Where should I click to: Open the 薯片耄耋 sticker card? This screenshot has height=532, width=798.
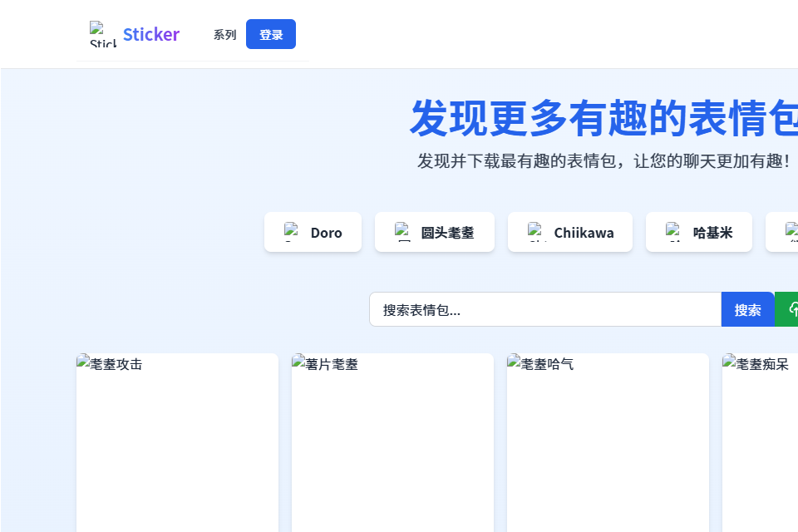coord(392,442)
